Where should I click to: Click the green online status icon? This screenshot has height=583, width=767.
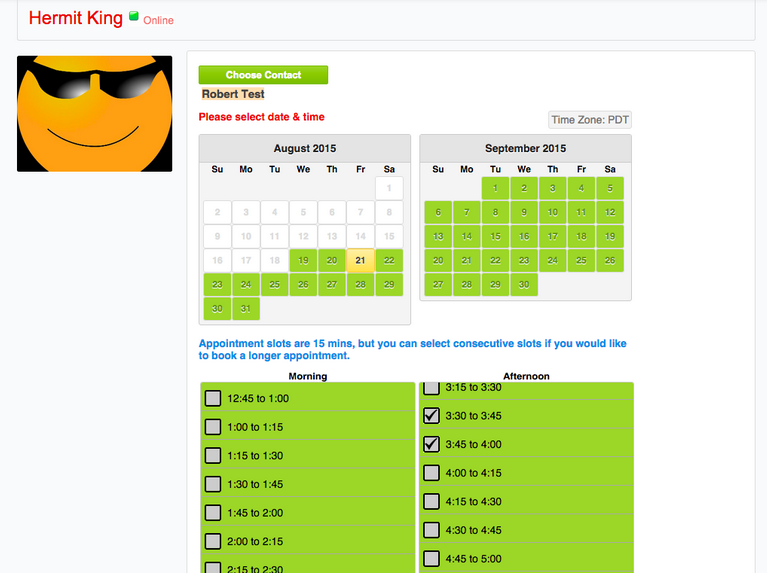pos(133,16)
